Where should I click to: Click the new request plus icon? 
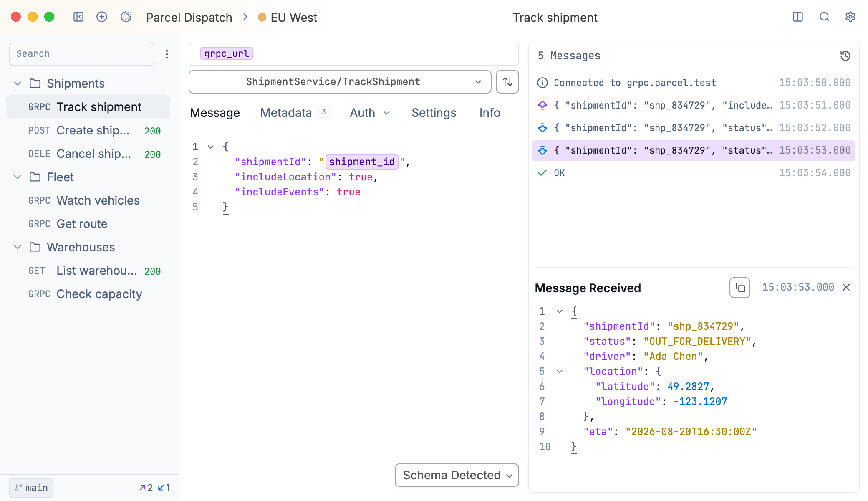click(x=102, y=17)
